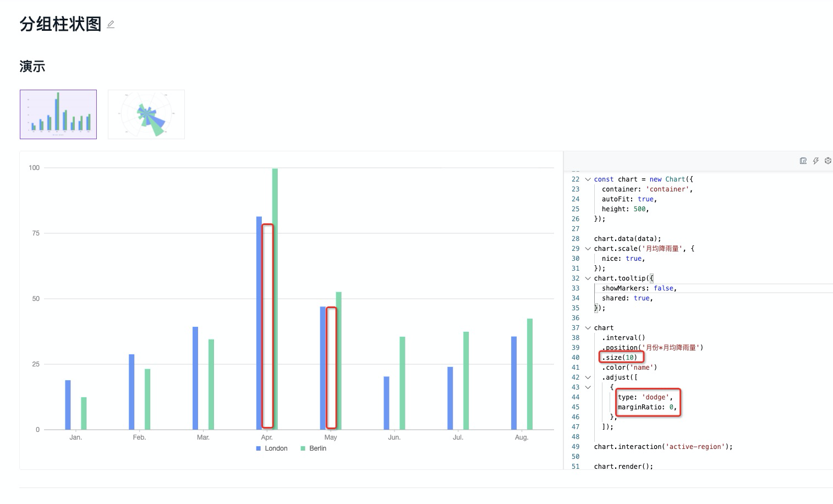833x504 pixels.
Task: Open the demo in the online code editor (Riddle icon)
Action: (x=803, y=160)
